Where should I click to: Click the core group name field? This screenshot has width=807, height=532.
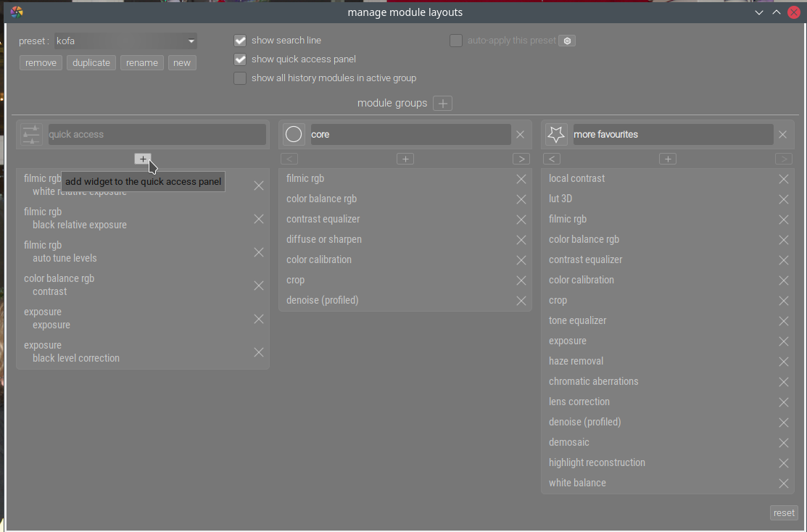pos(410,134)
